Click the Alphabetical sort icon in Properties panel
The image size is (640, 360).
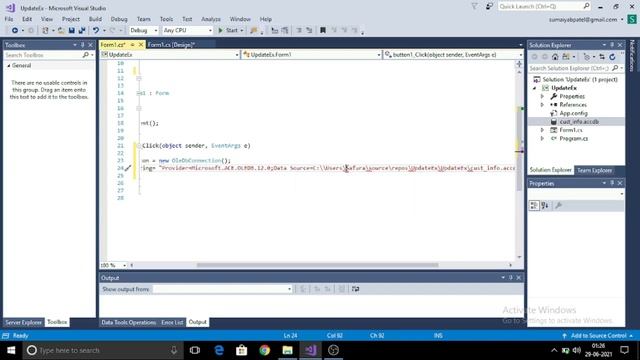click(x=545, y=205)
